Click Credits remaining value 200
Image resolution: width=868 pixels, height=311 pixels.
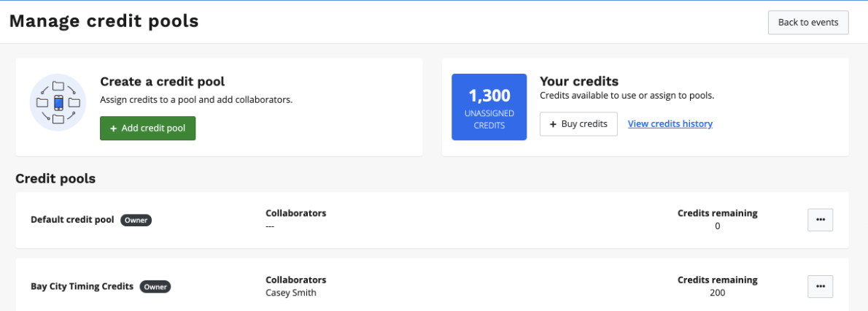click(x=717, y=293)
